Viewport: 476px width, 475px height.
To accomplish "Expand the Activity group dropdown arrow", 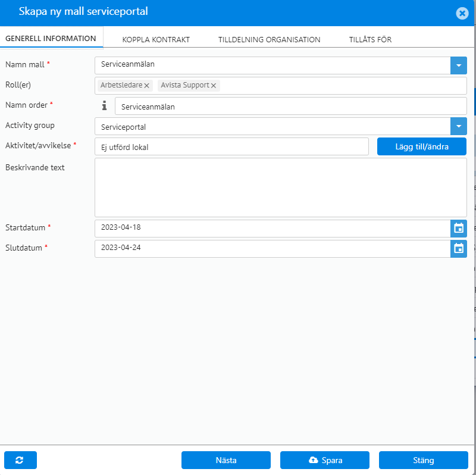I will (458, 126).
